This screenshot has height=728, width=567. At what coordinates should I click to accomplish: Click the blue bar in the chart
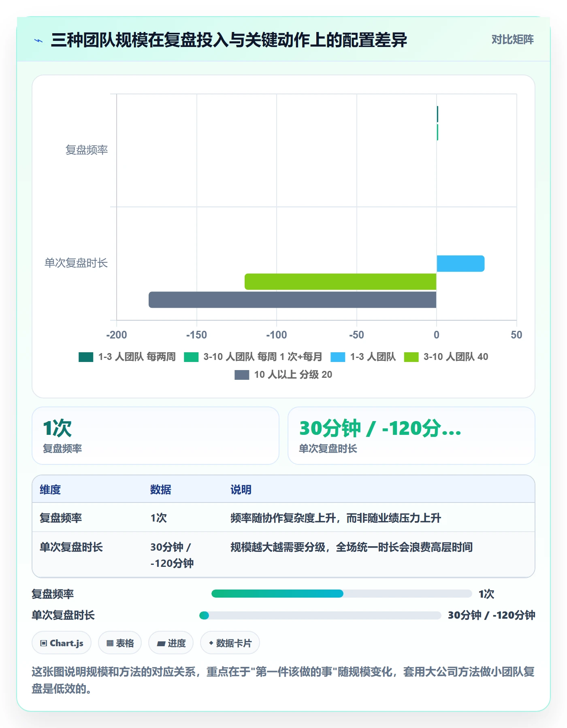click(460, 264)
